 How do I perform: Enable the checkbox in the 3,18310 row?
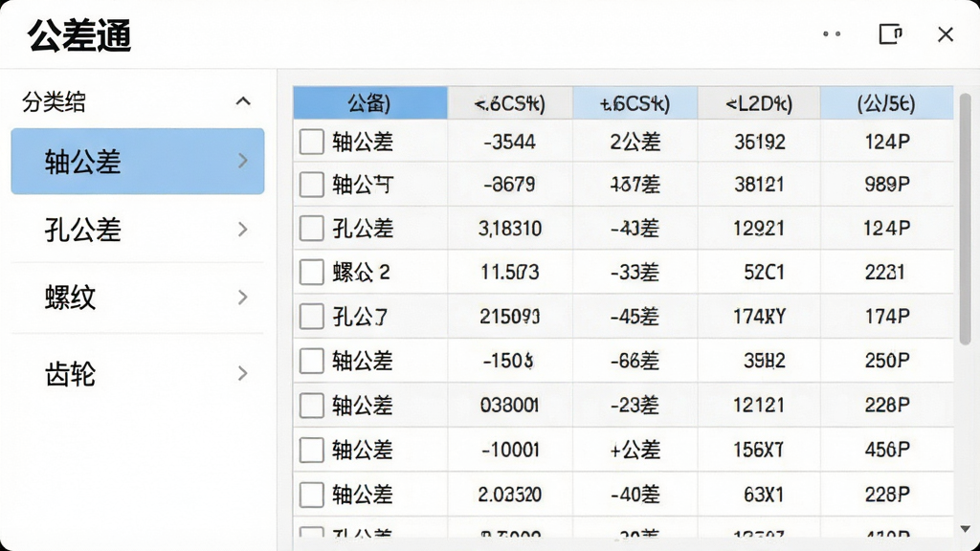coord(311,229)
